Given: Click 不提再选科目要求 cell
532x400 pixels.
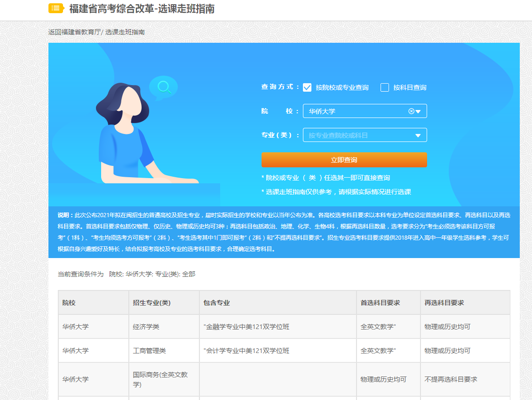Looking at the screenshot, I should (465, 379).
